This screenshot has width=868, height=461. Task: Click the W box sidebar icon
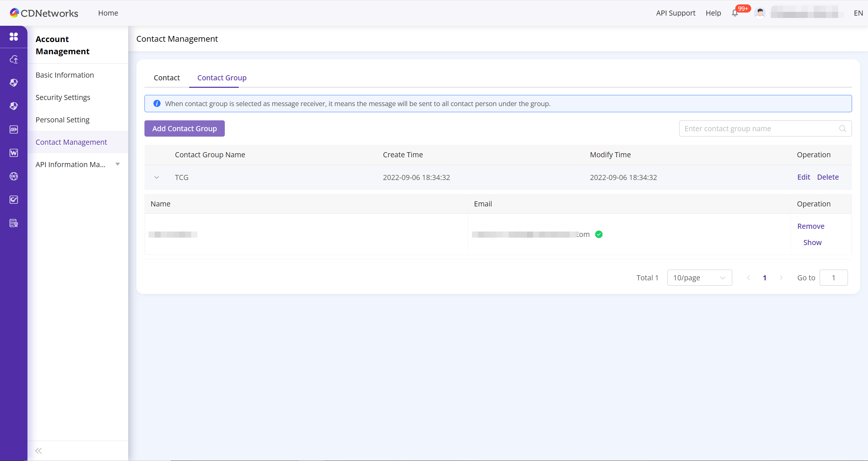14,153
